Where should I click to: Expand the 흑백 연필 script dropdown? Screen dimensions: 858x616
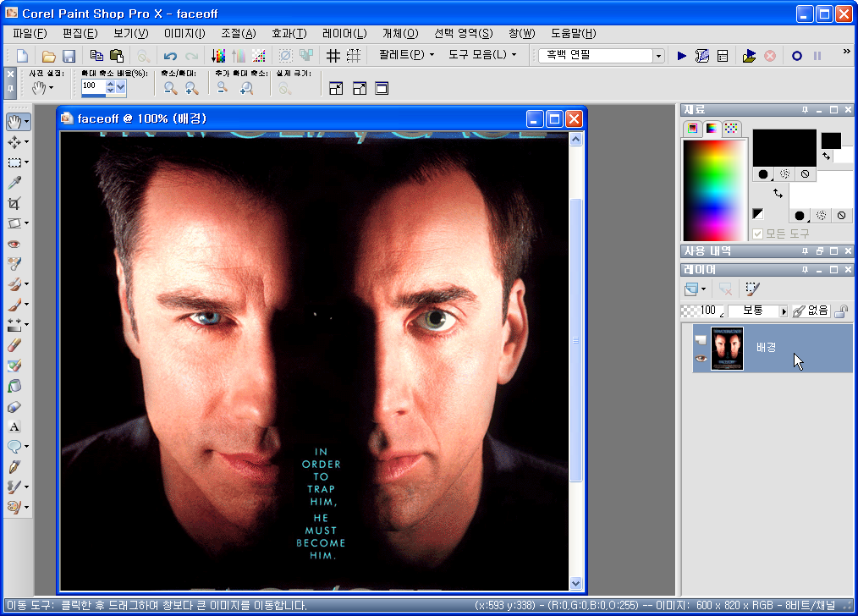659,56
